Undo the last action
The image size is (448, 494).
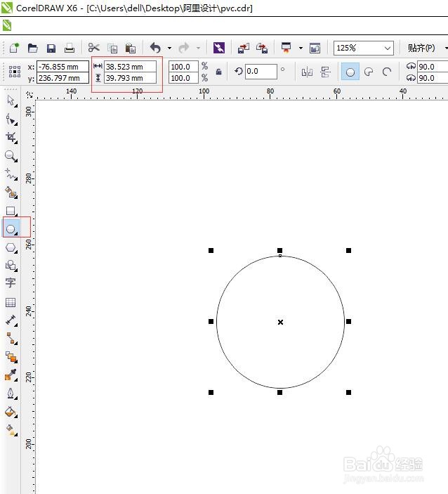pos(155,48)
